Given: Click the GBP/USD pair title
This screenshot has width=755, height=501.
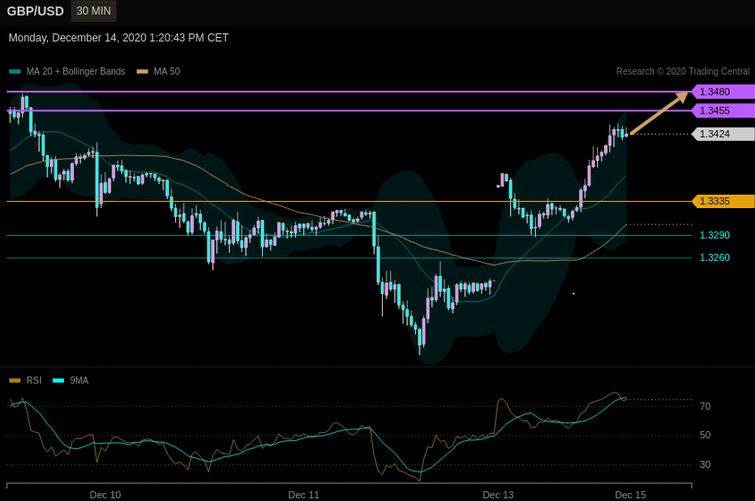Looking at the screenshot, I should click(35, 11).
